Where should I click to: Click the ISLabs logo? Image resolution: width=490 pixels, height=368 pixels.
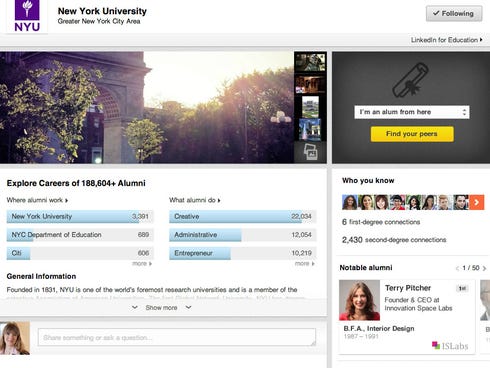[x=450, y=346]
